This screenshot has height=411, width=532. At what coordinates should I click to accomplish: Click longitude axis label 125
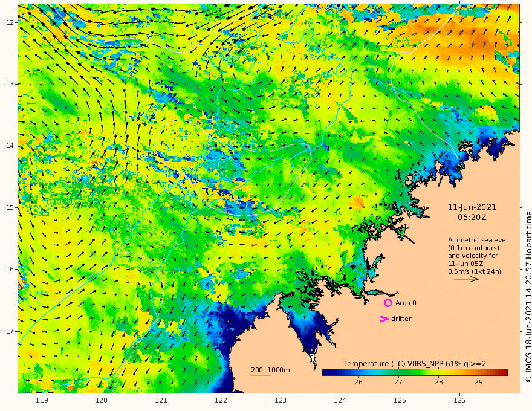click(x=400, y=400)
